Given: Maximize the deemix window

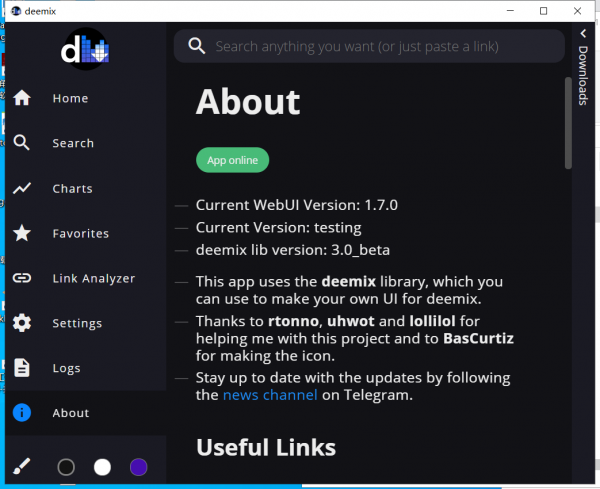Looking at the screenshot, I should pyautogui.click(x=543, y=11).
